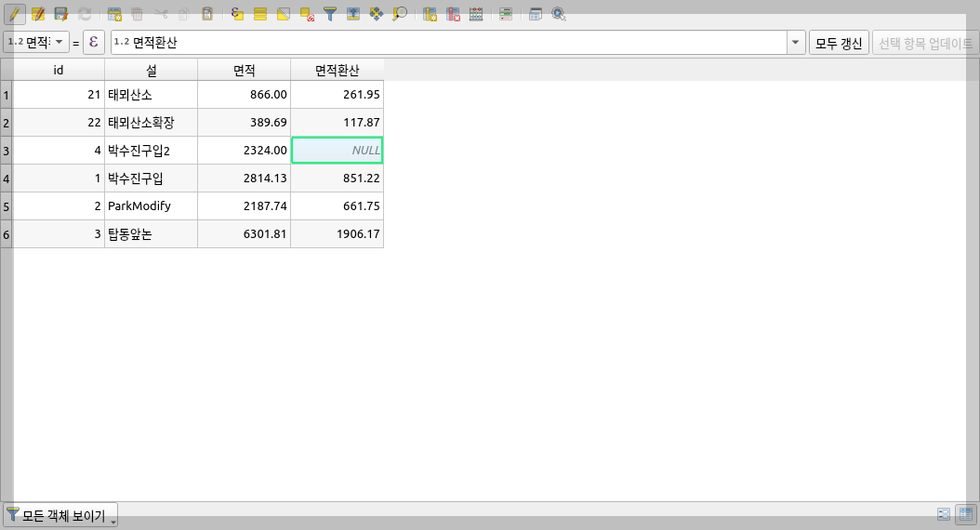
Task: Click the 6301.81 area cell
Action: (x=245, y=233)
